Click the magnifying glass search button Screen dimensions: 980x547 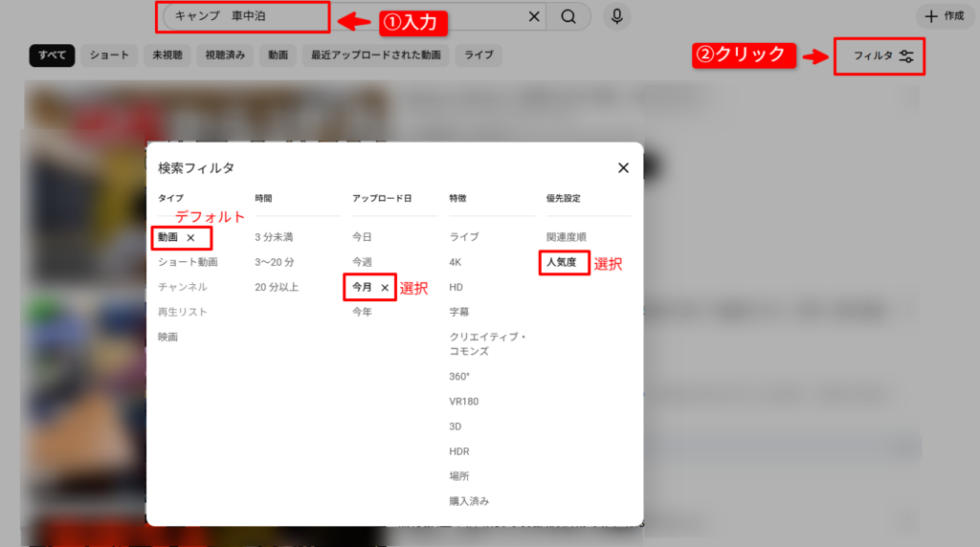click(568, 16)
